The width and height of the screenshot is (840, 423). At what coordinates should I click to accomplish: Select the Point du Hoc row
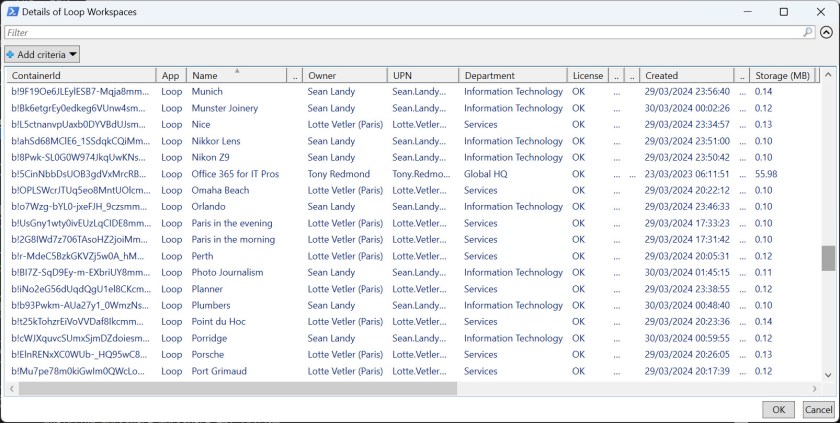tap(413, 322)
